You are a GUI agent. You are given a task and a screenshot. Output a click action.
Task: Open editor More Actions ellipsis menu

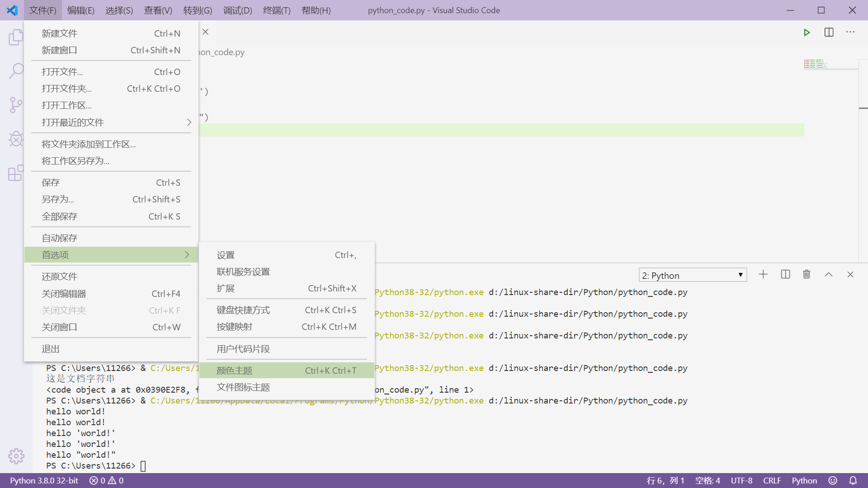(x=850, y=33)
